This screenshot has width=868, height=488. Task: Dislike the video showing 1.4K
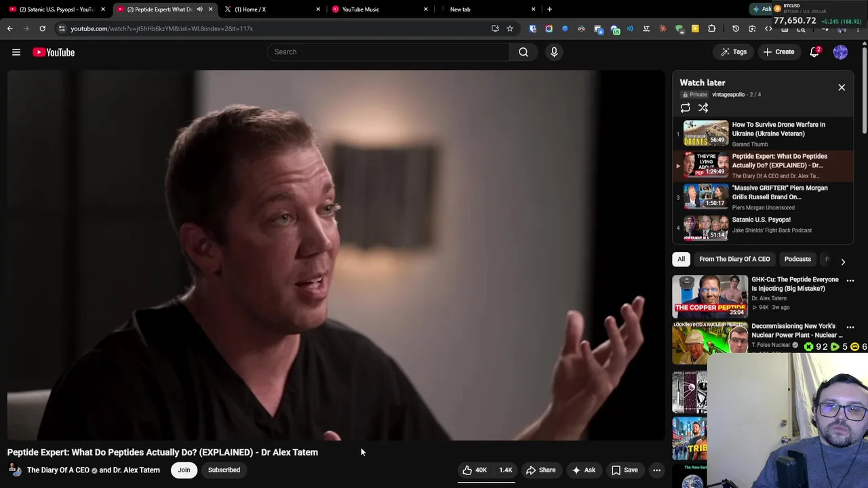tap(505, 470)
